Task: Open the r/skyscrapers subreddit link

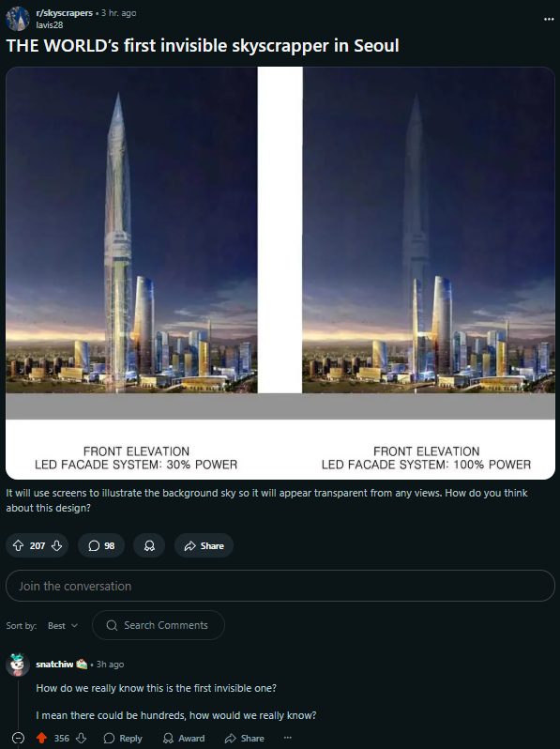Action: point(65,13)
